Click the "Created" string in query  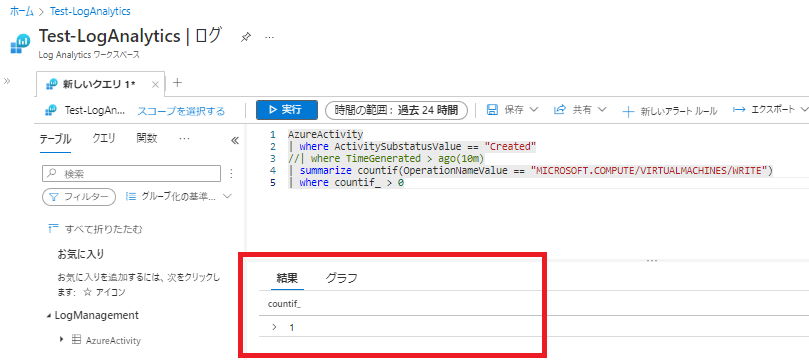point(510,146)
